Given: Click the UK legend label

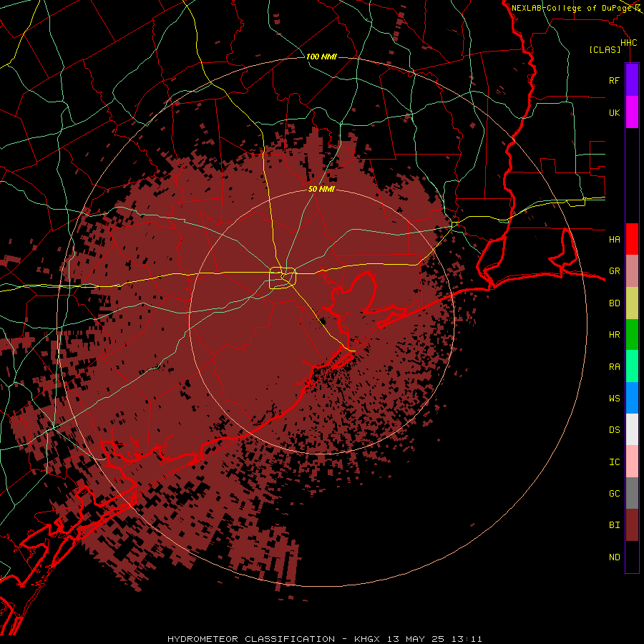Looking at the screenshot, I should pos(614,112).
